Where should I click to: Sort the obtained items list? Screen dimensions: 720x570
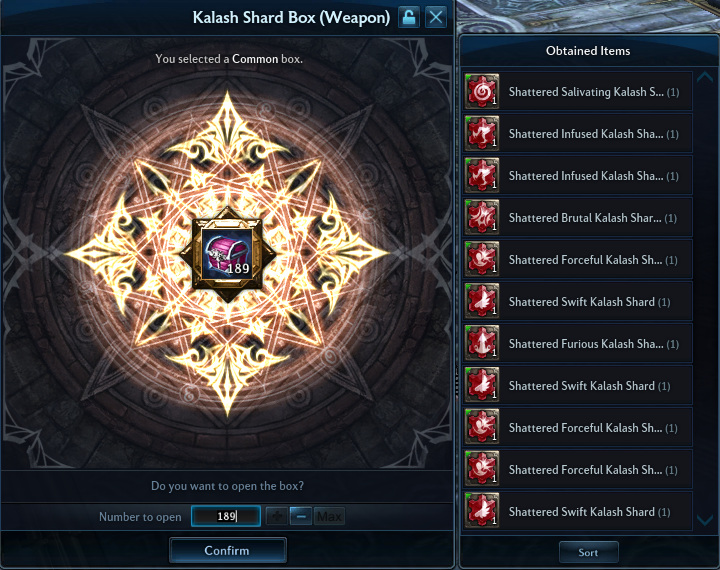588,552
